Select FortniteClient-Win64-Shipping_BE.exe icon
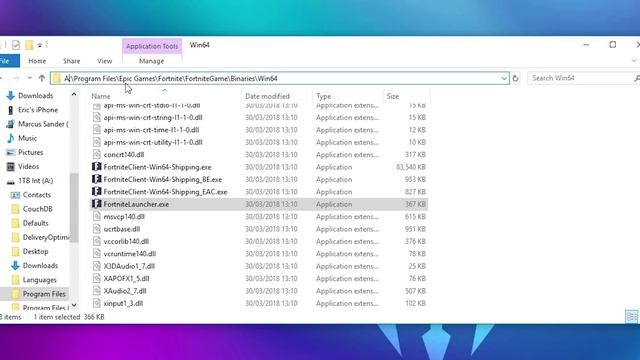Image resolution: width=640 pixels, height=360 pixels. (96, 179)
